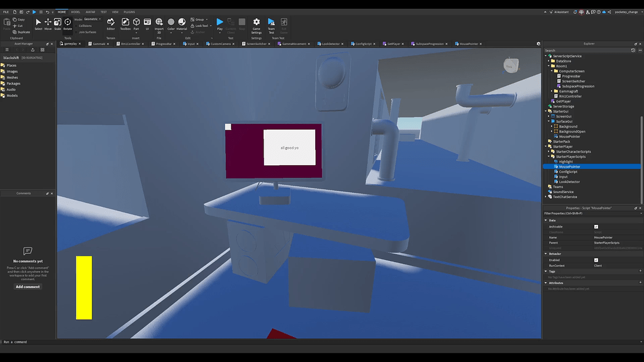Open the Group dropdown arrow

pyautogui.click(x=206, y=19)
